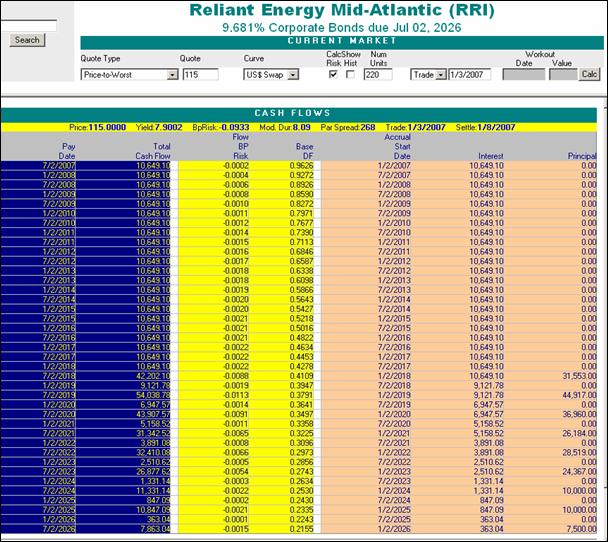Click the Pay Date column header
608x542 pixels.
pyautogui.click(x=67, y=151)
